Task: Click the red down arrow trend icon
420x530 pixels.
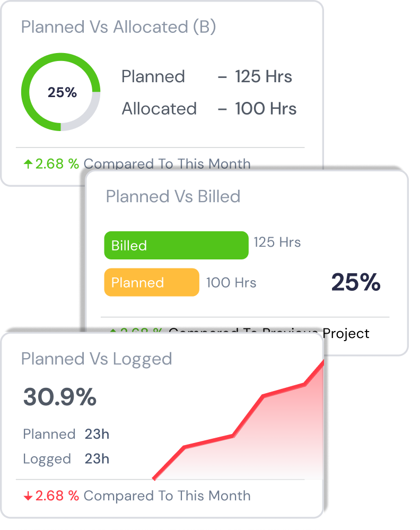Action: (28, 496)
